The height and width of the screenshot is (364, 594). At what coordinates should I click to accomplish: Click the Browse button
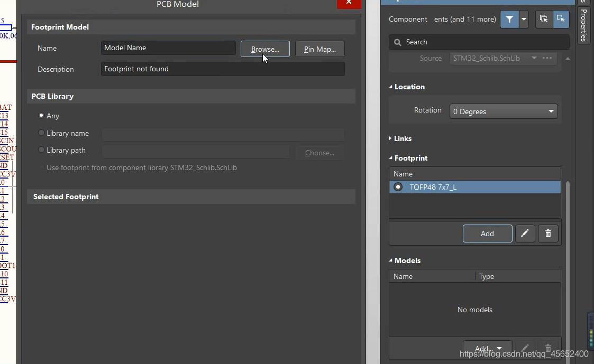(265, 49)
